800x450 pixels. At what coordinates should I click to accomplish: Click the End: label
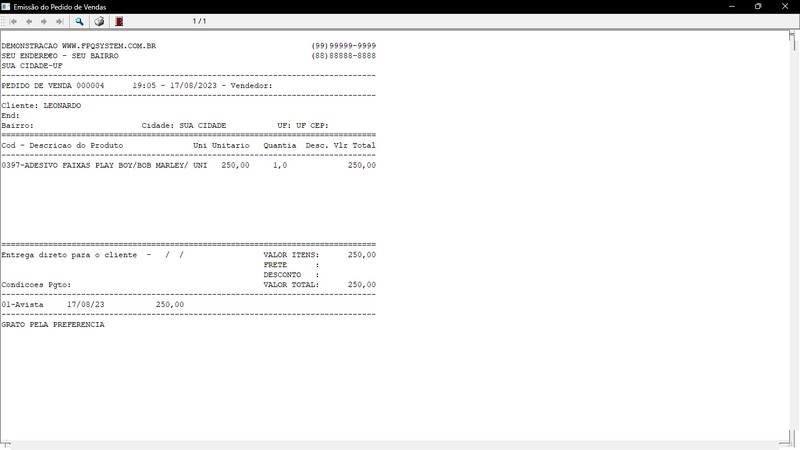pyautogui.click(x=10, y=116)
